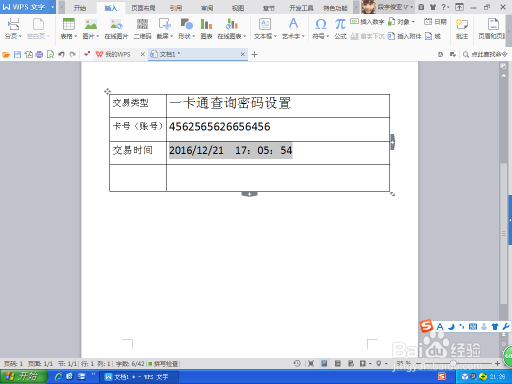Click the add-column handle beside the table
Image resolution: width=512 pixels, height=384 pixels.
(x=393, y=142)
